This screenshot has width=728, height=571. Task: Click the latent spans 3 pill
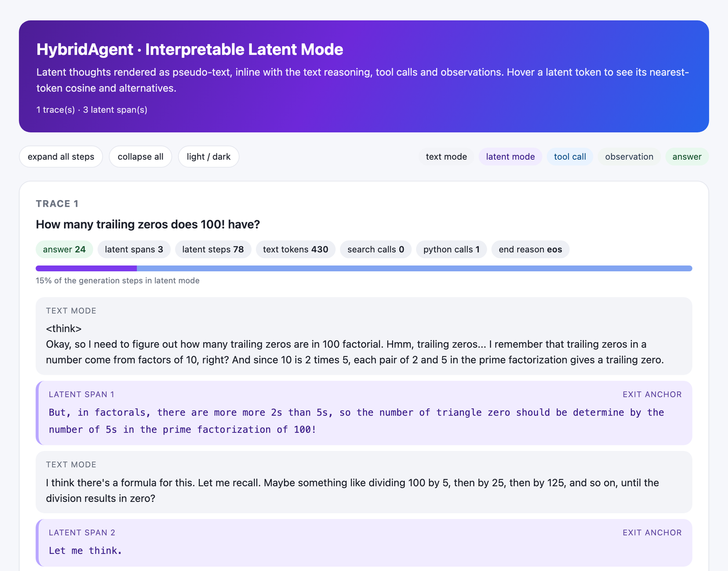coord(134,249)
